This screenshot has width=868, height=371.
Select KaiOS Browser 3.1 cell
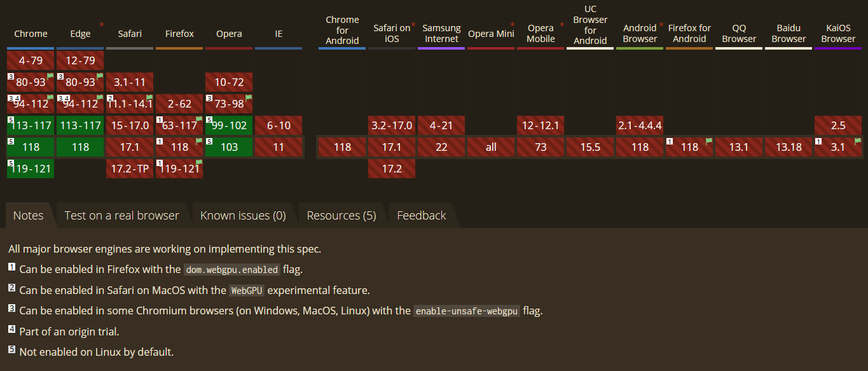pos(838,147)
